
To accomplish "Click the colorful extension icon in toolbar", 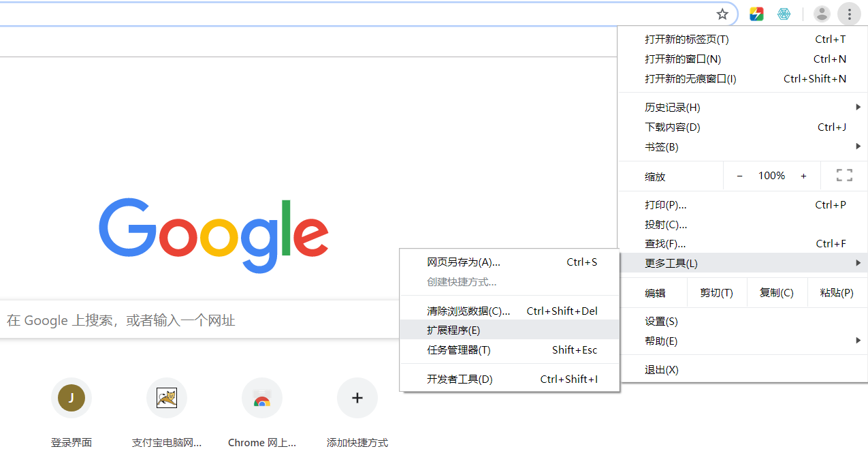I will (756, 14).
